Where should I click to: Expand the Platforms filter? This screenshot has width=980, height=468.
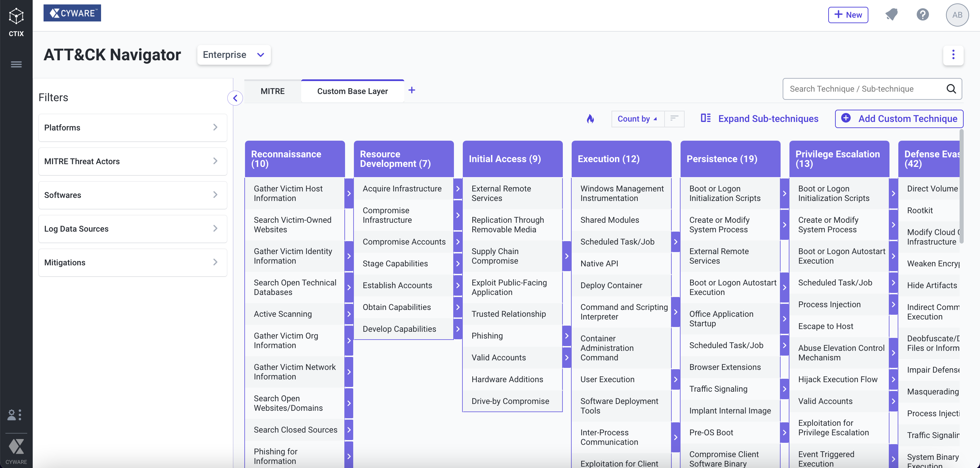pyautogui.click(x=132, y=128)
